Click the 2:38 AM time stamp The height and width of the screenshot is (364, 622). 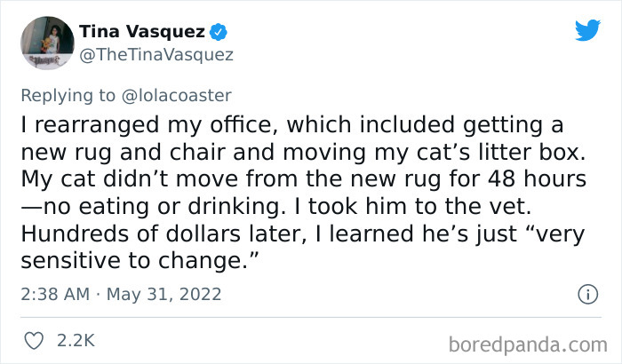[x=55, y=294]
